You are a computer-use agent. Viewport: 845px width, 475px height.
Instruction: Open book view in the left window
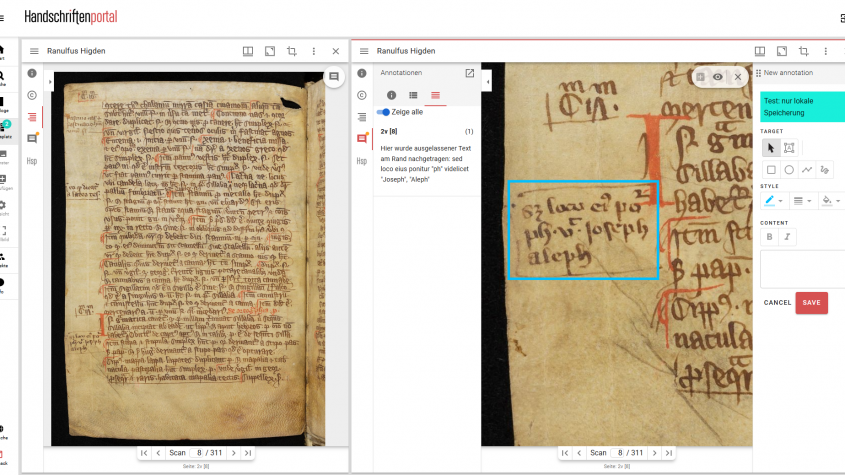(x=248, y=51)
